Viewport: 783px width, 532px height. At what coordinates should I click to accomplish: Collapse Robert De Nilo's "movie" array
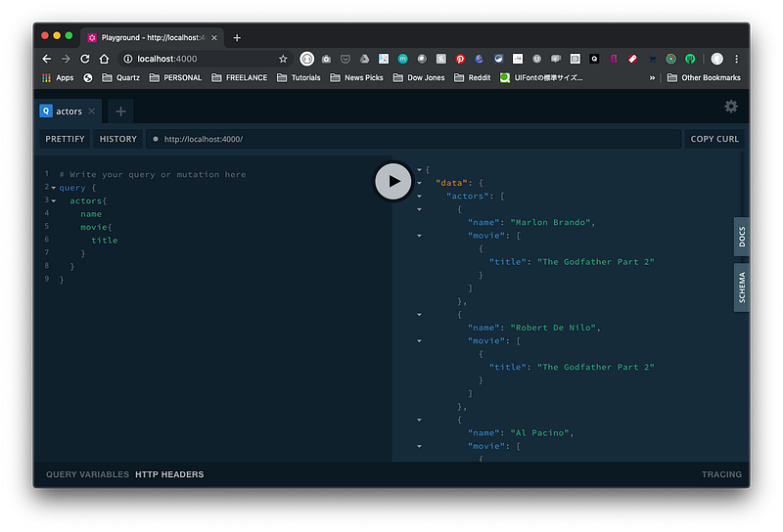[x=420, y=341]
